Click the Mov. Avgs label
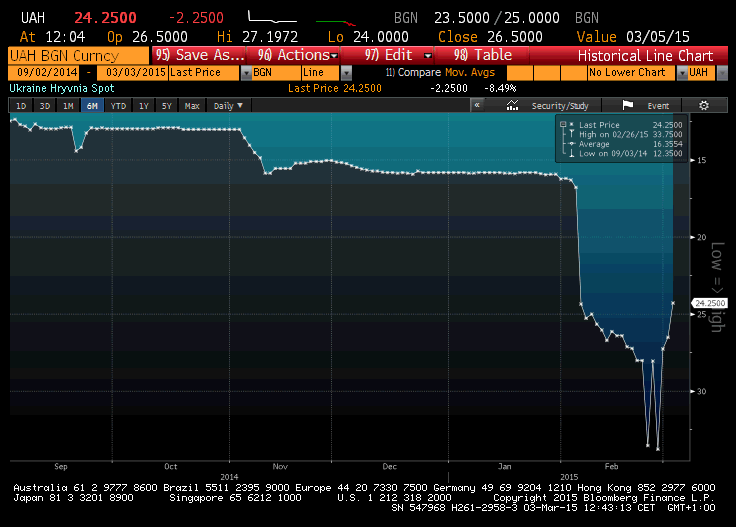Image resolution: width=736 pixels, height=527 pixels. pos(470,72)
